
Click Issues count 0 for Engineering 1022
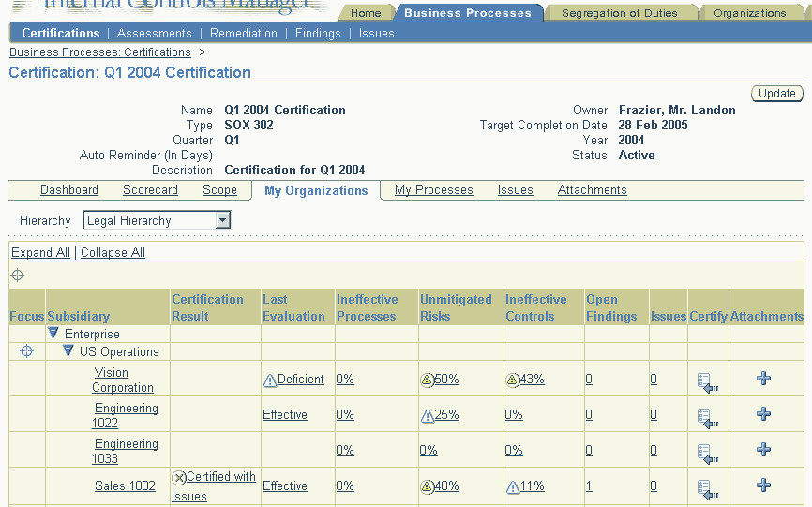coord(654,414)
